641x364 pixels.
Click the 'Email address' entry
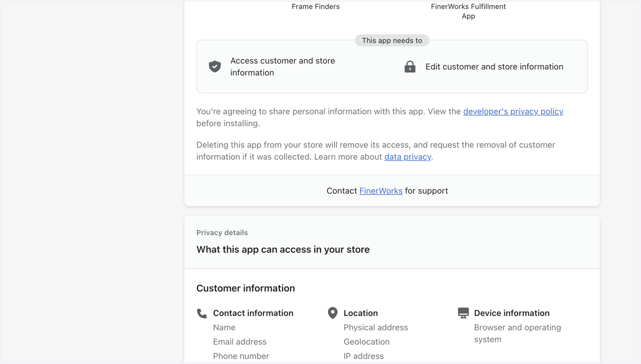(x=240, y=342)
